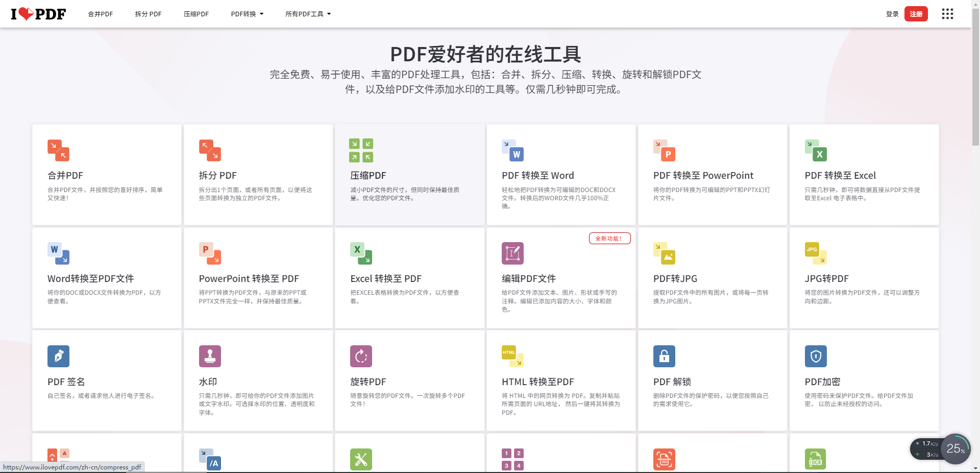Screen dimensions: 980x473
Task: Open the JPG转PDF icon
Action: click(x=816, y=253)
